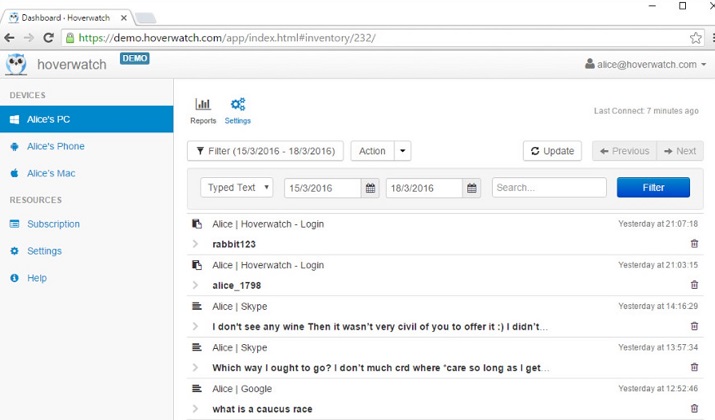Screen dimensions: 715x420
Task: Click the 'Yesterday at 12:52:46' timestamp
Action: tap(658, 389)
